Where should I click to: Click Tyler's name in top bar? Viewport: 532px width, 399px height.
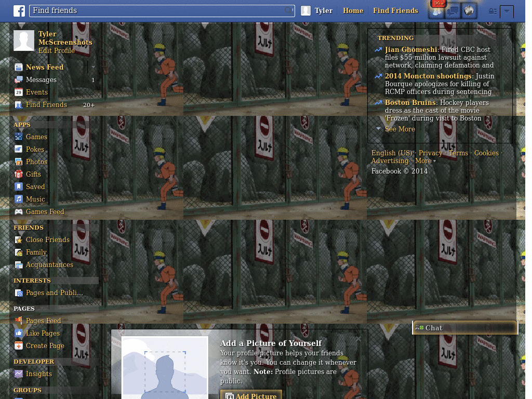(x=323, y=10)
